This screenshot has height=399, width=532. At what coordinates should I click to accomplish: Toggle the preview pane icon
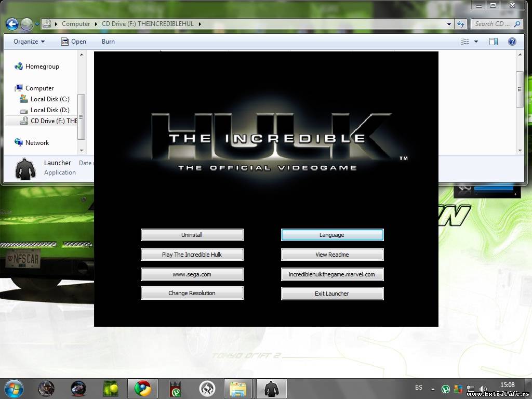tap(494, 42)
